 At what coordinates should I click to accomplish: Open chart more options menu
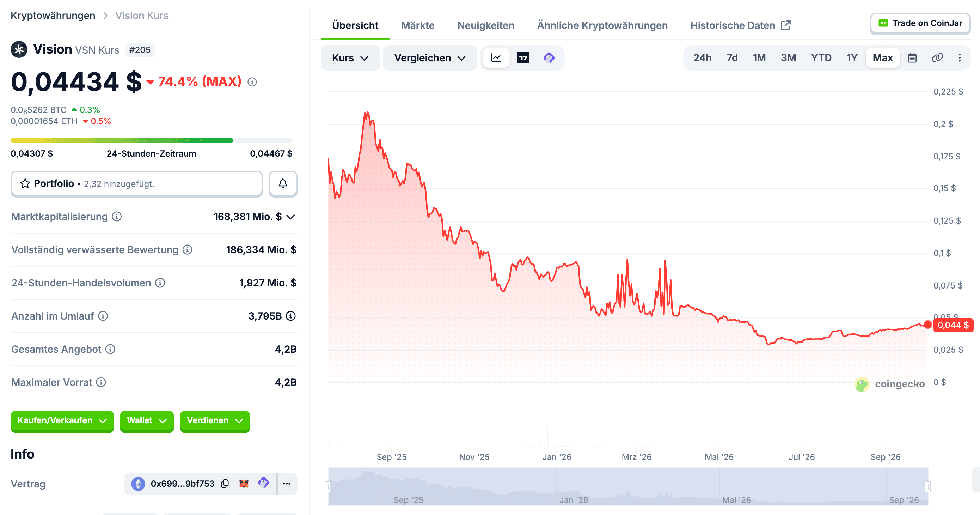(x=960, y=58)
